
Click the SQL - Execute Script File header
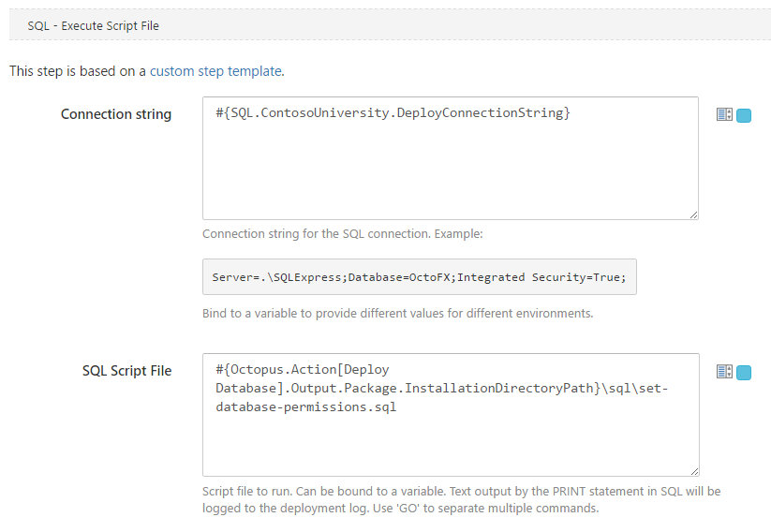click(94, 26)
